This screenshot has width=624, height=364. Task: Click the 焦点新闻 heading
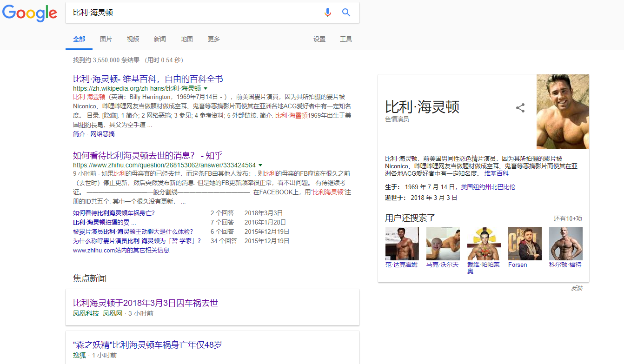90,278
